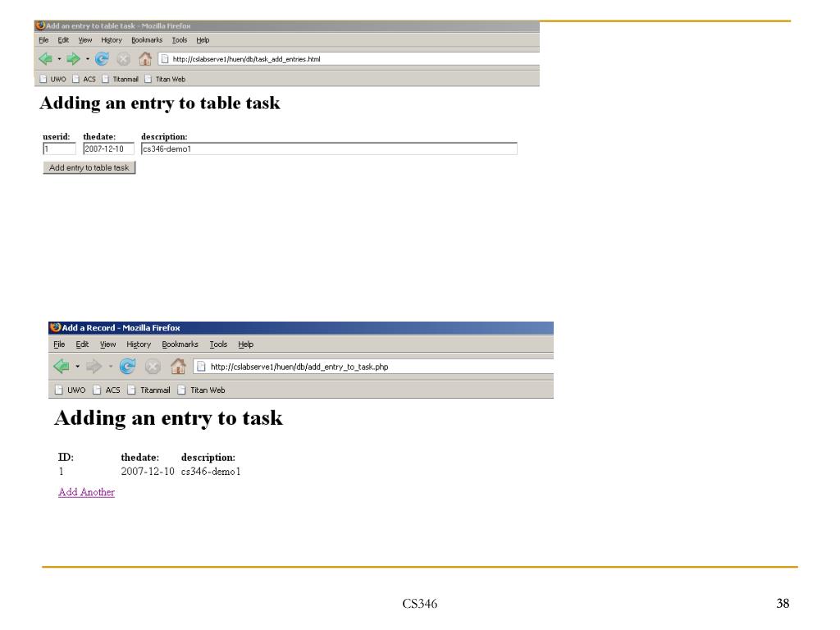
Task: Open UWO bookmark in Add a Record window
Action: click(x=71, y=390)
